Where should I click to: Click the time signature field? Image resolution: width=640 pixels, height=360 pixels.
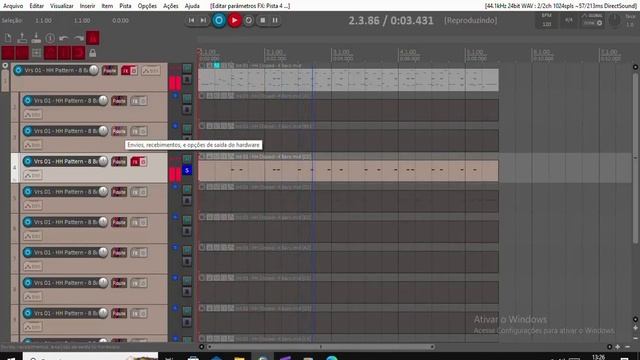coord(569,20)
